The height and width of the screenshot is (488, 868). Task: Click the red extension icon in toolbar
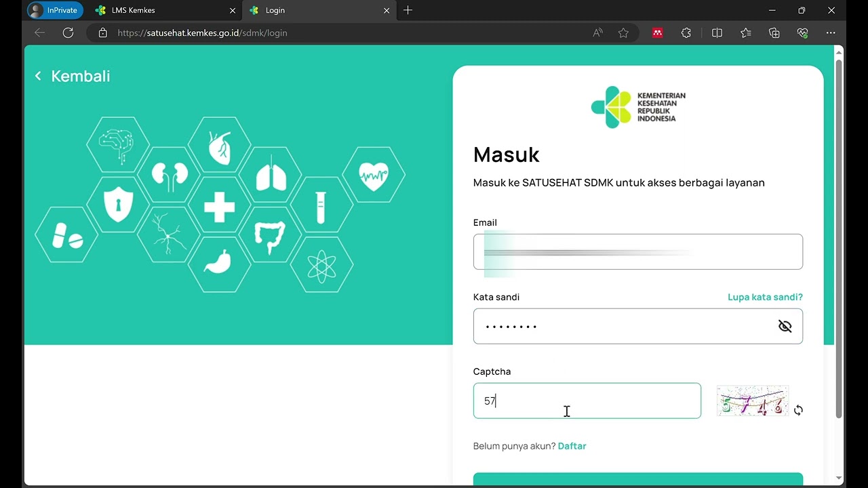click(657, 33)
